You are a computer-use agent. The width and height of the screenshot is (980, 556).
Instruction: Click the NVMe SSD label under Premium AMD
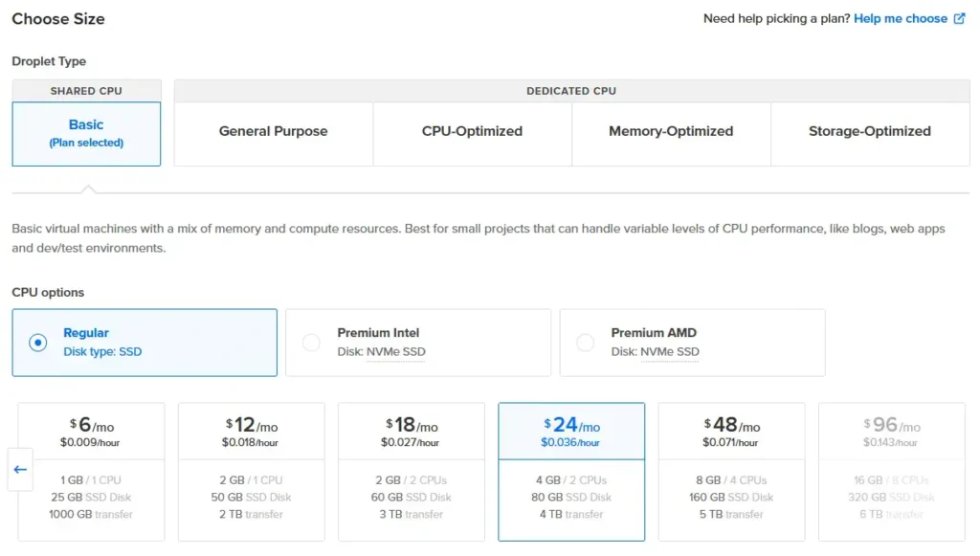(x=669, y=352)
